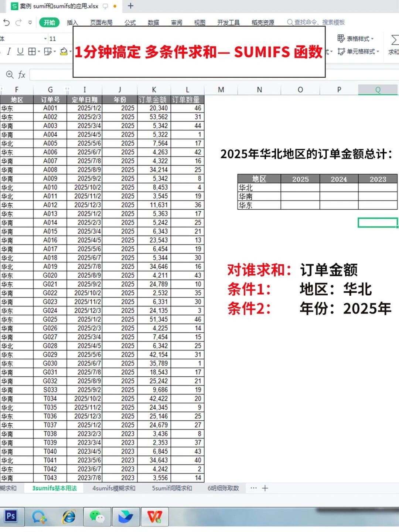
Task: Switch to the 4sumifs模糊求和 sheet tab
Action: (x=114, y=488)
